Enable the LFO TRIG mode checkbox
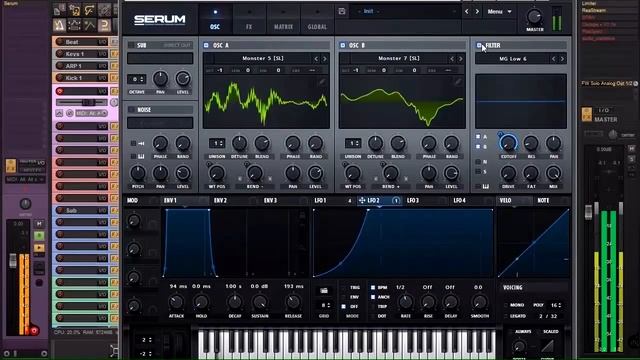 coord(344,288)
